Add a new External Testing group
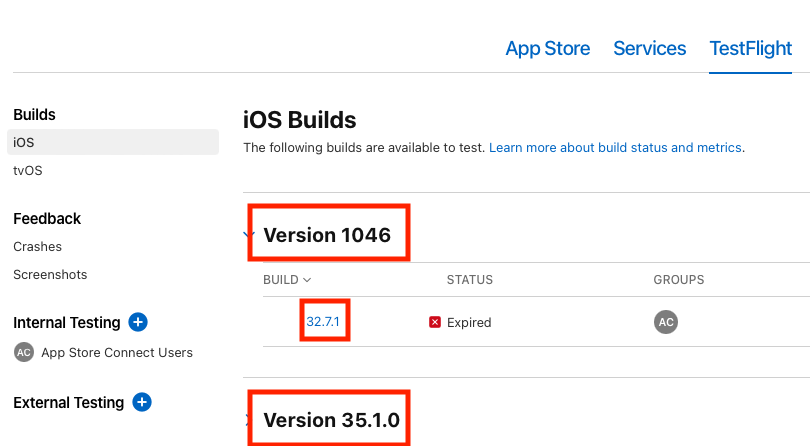This screenshot has height=446, width=810. tap(142, 402)
